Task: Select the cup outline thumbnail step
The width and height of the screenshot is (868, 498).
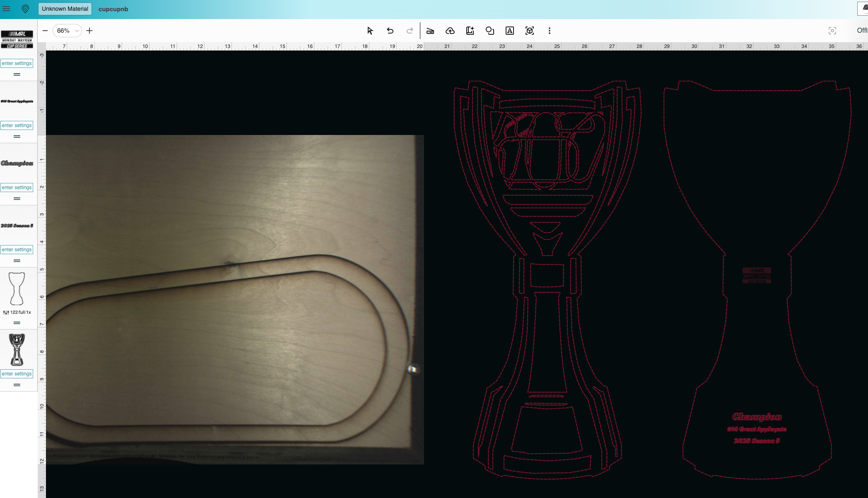Action: tap(17, 289)
